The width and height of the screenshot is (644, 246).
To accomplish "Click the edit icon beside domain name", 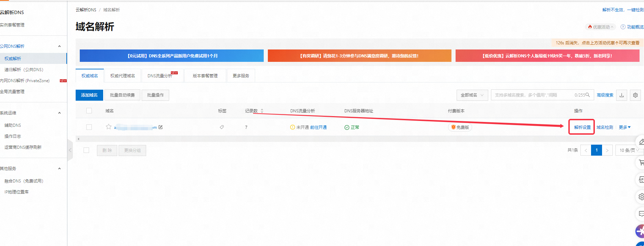I will (x=161, y=127).
